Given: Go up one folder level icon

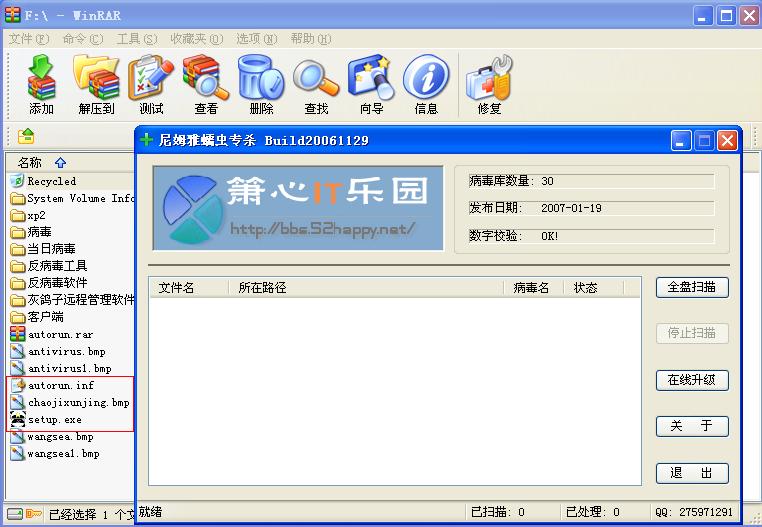Looking at the screenshot, I should pyautogui.click(x=26, y=136).
